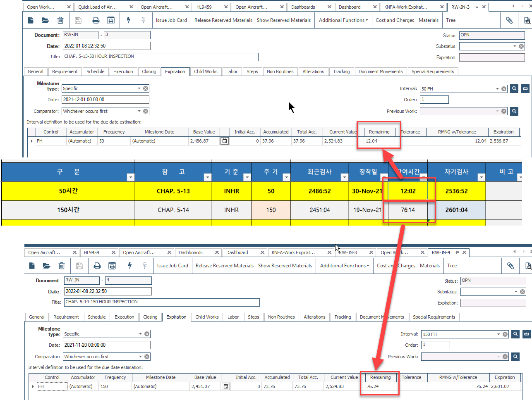The width and height of the screenshot is (532, 400).
Task: Click Release Reserved Materials in RW-JN-4 toolbar
Action: (224, 266)
